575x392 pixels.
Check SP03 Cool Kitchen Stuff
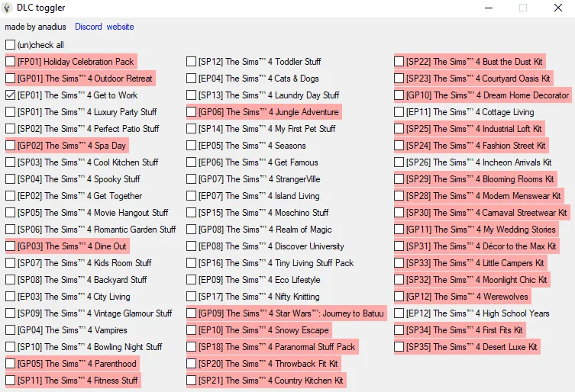[10, 162]
